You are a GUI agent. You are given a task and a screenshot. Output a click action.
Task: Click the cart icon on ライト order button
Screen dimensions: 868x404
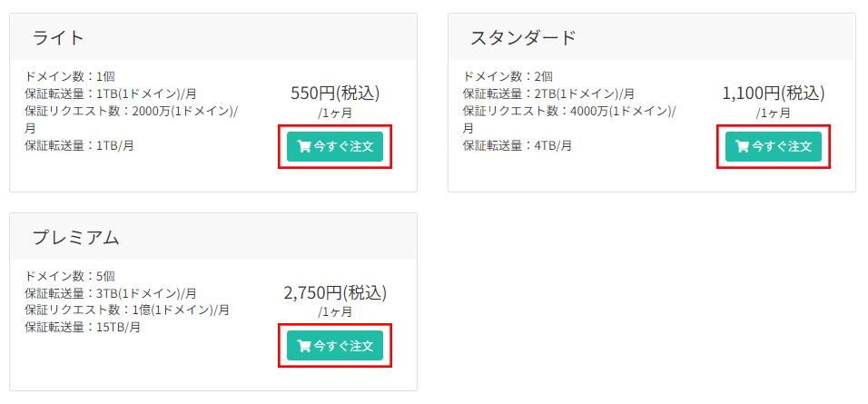click(304, 146)
